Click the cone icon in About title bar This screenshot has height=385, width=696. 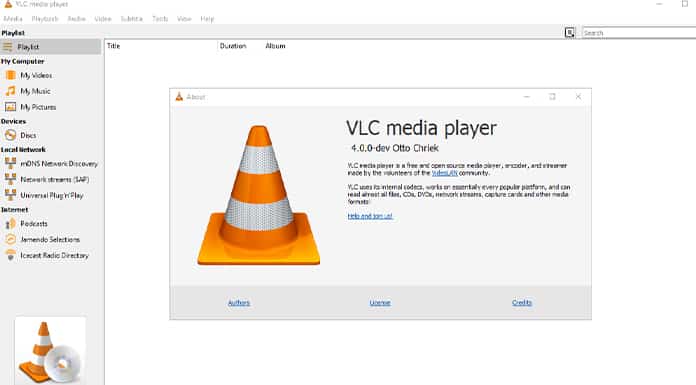179,96
